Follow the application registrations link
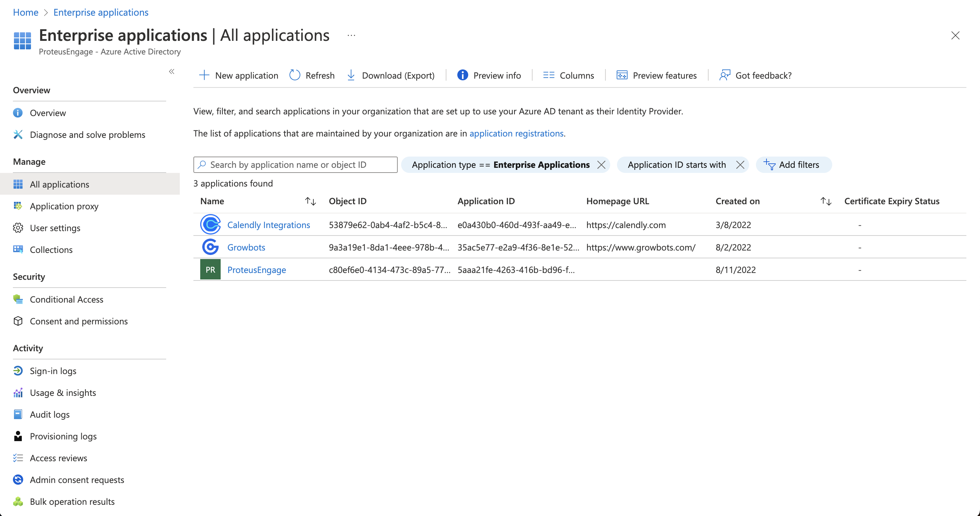 [516, 133]
